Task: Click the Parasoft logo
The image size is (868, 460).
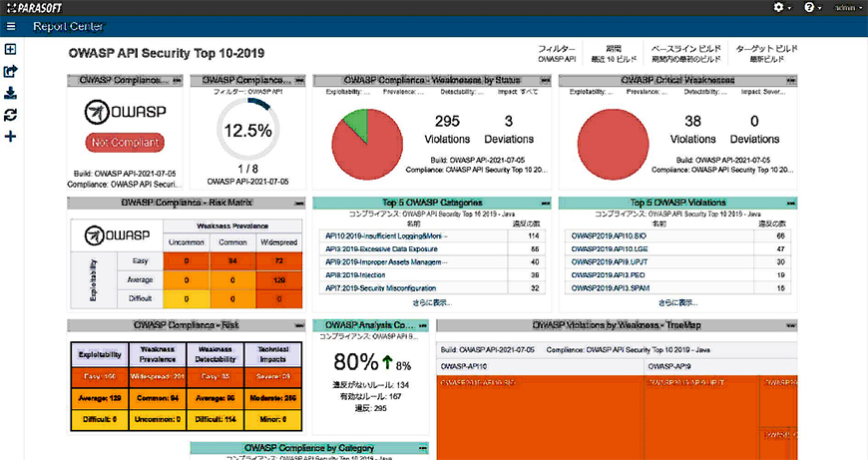Action: coord(34,8)
